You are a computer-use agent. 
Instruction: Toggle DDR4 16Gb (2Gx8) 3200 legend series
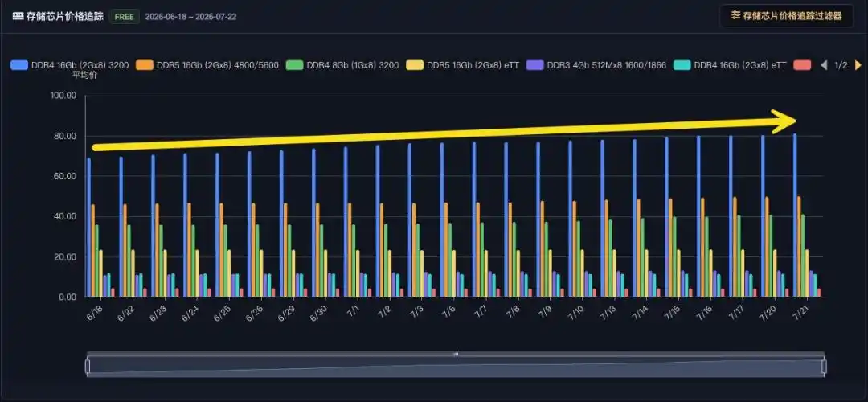[x=70, y=65]
